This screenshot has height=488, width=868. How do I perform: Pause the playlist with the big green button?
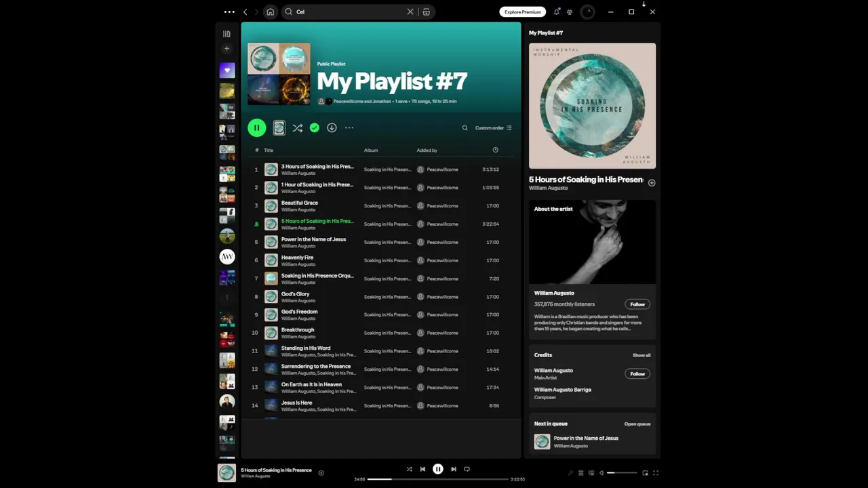click(x=256, y=127)
